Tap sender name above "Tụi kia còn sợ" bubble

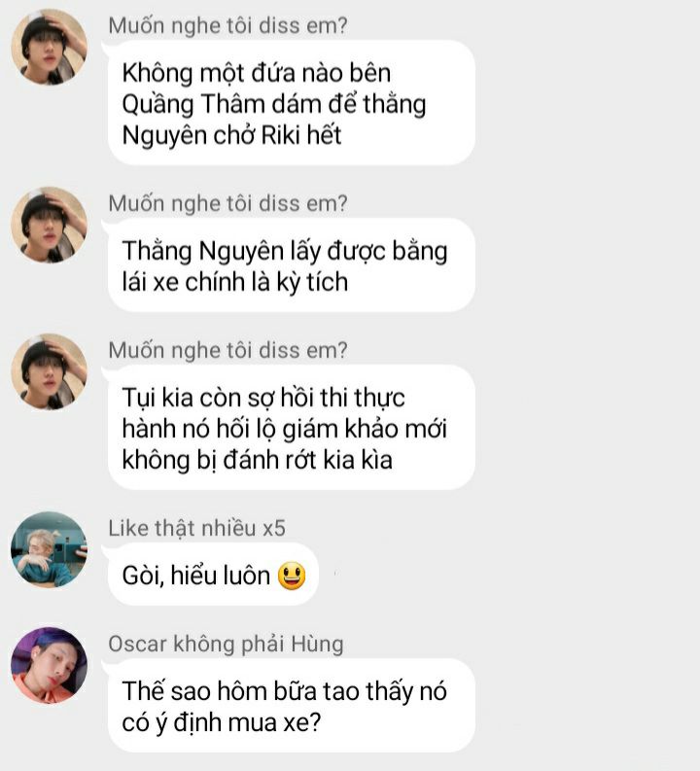pyautogui.click(x=227, y=351)
